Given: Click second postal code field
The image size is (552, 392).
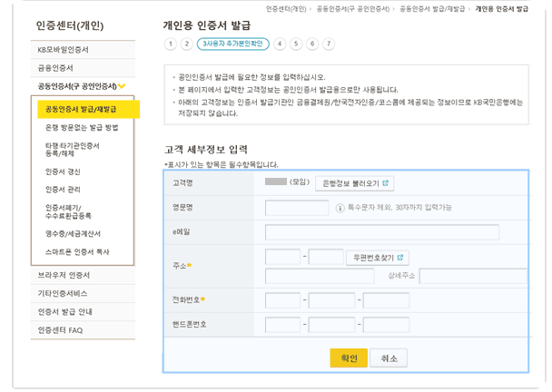Looking at the screenshot, I should [x=326, y=257].
